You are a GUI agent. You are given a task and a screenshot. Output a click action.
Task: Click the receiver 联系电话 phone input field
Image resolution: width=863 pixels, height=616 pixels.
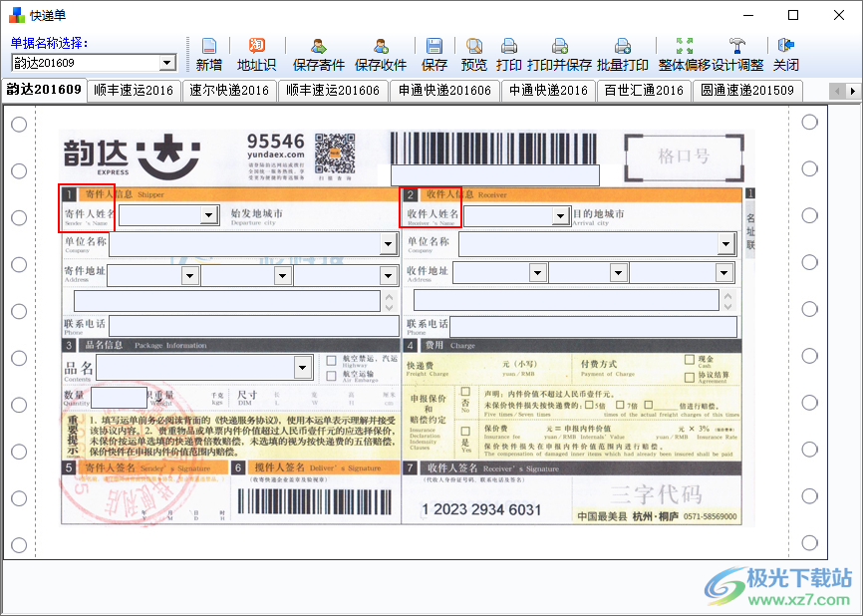[x=592, y=326]
